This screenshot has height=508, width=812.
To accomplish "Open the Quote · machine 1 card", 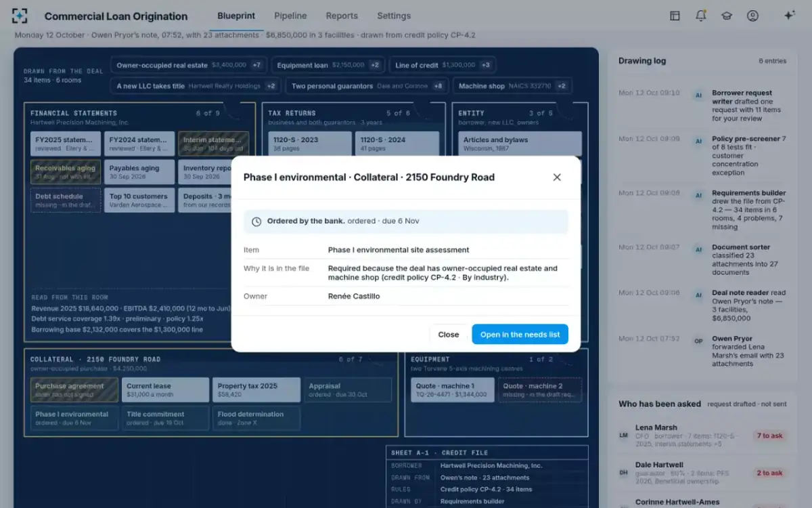I will (452, 389).
